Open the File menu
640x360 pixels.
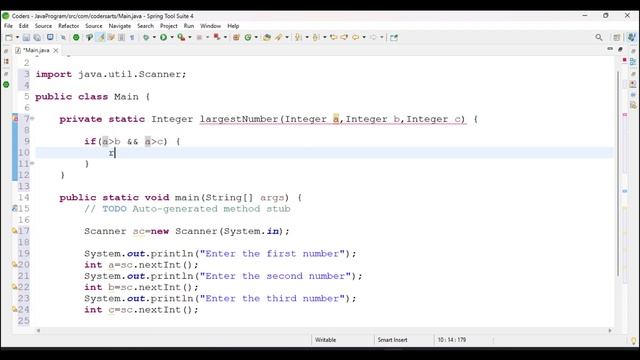[8, 26]
